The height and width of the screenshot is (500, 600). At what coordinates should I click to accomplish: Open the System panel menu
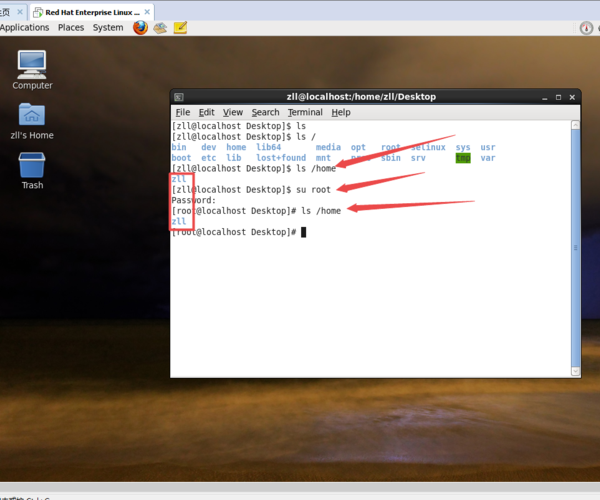[x=108, y=27]
